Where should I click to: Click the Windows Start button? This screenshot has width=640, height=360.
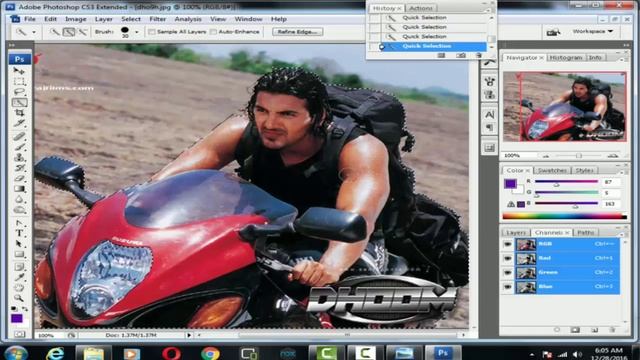(16, 353)
